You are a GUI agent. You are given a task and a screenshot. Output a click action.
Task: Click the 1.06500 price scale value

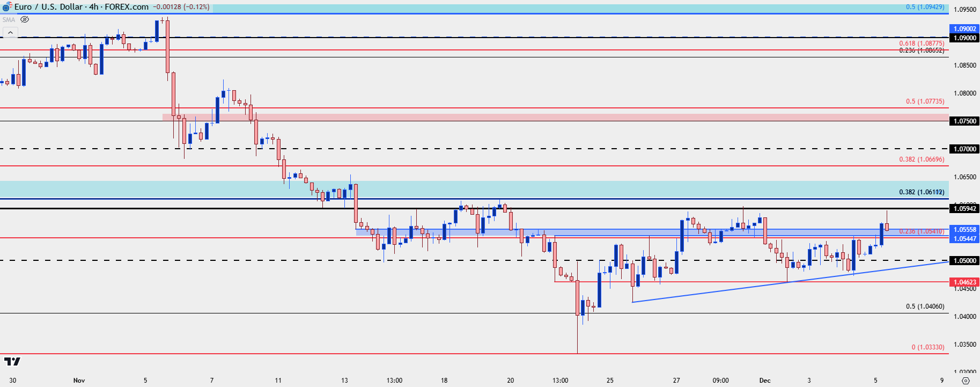pos(965,177)
